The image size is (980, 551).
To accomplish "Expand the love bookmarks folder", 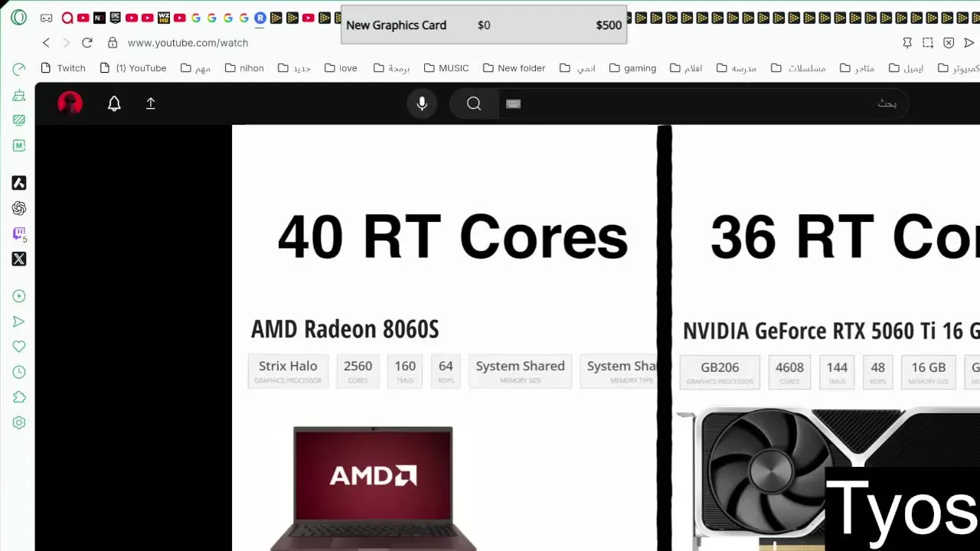I will (341, 68).
